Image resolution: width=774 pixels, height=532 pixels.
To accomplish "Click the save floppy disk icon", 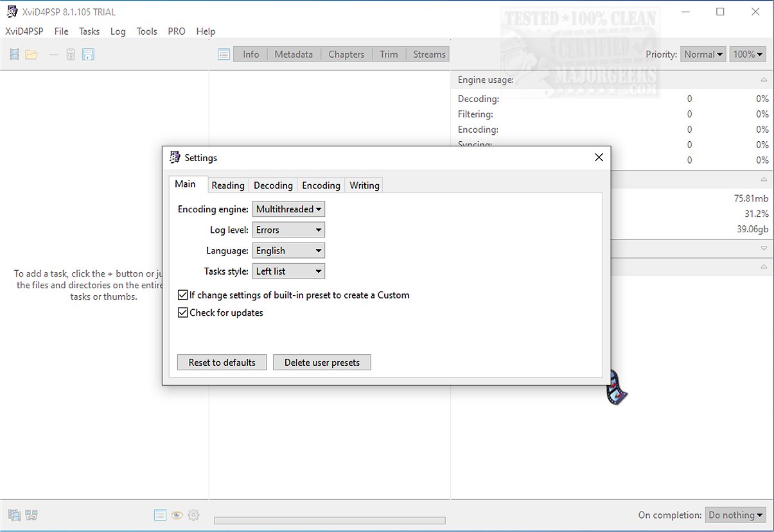I will tap(88, 55).
